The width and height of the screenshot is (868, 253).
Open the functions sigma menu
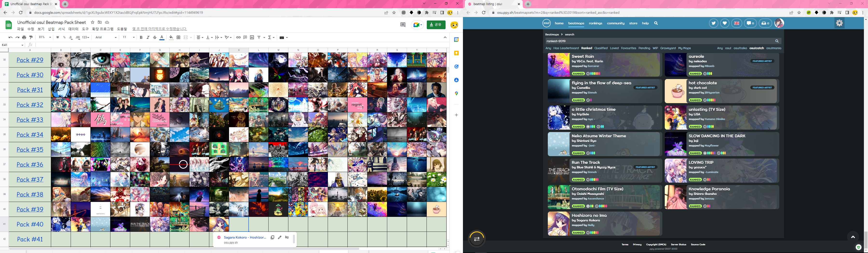click(x=271, y=37)
